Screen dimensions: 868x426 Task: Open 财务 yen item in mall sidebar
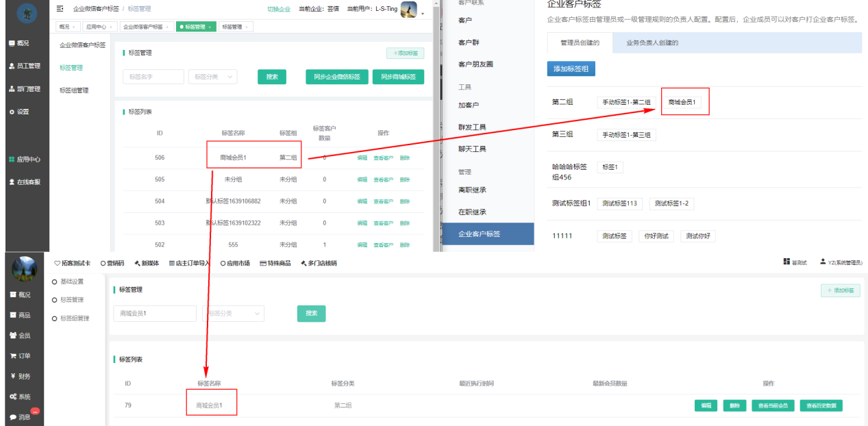(20, 376)
